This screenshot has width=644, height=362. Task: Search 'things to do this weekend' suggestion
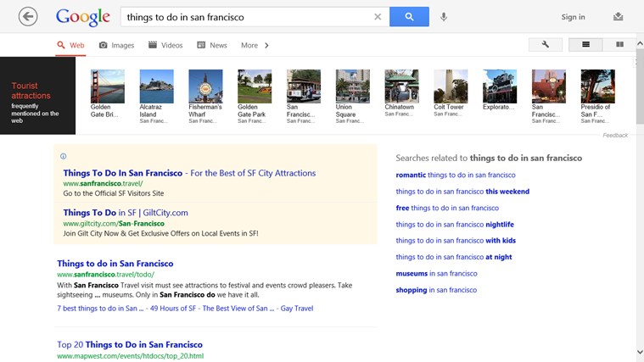click(462, 192)
